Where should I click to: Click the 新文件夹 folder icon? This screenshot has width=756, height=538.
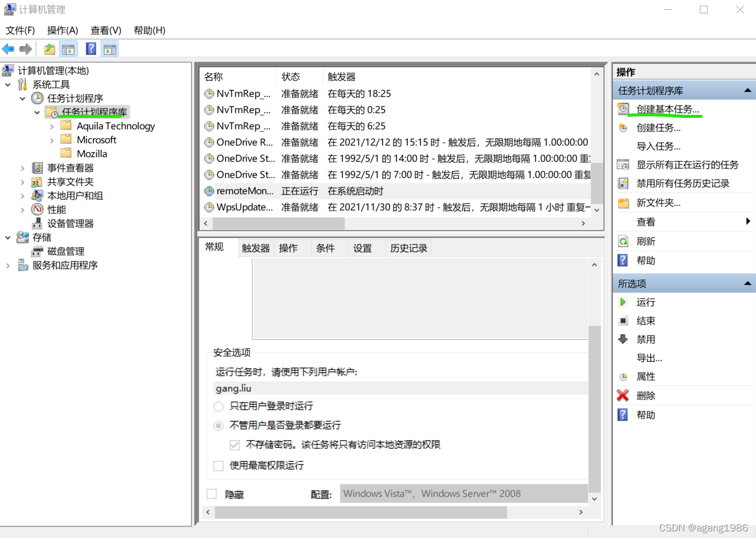[623, 203]
